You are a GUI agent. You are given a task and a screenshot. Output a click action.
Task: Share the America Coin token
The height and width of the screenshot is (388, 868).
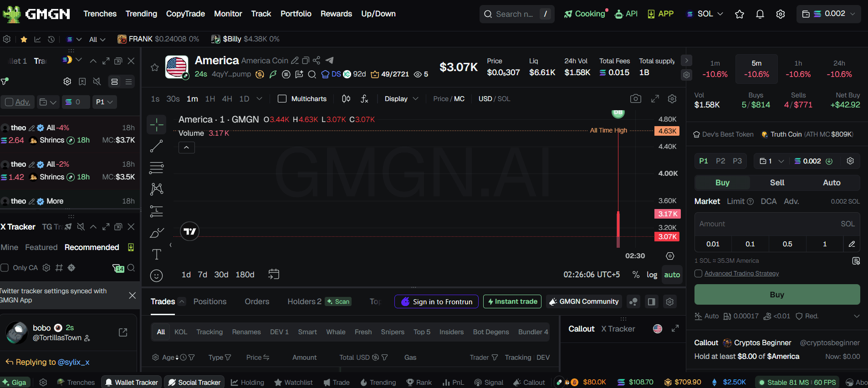coord(317,60)
